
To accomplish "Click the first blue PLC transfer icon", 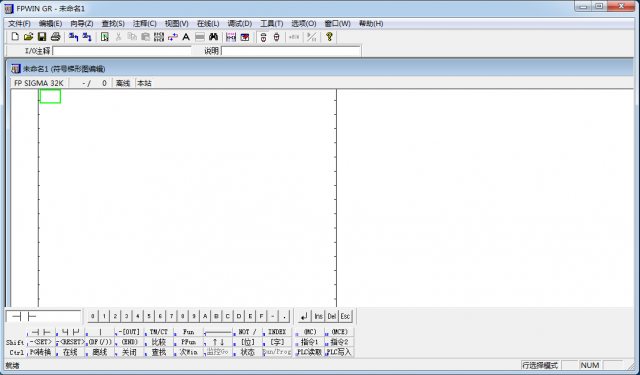I will click(x=73, y=37).
